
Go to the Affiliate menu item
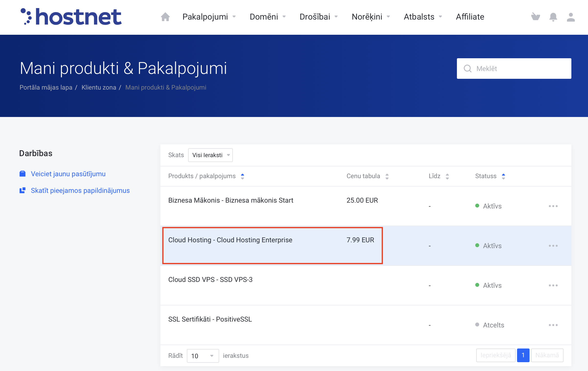tap(470, 17)
